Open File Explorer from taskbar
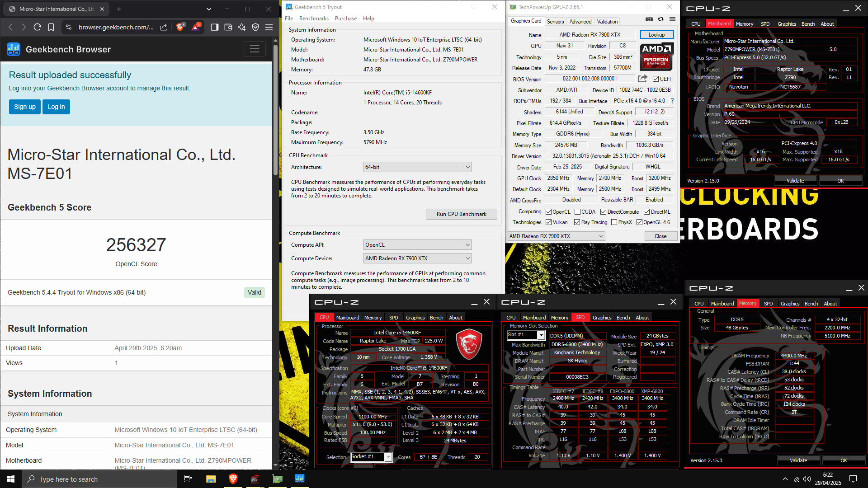Image resolution: width=868 pixels, height=488 pixels. tap(211, 479)
